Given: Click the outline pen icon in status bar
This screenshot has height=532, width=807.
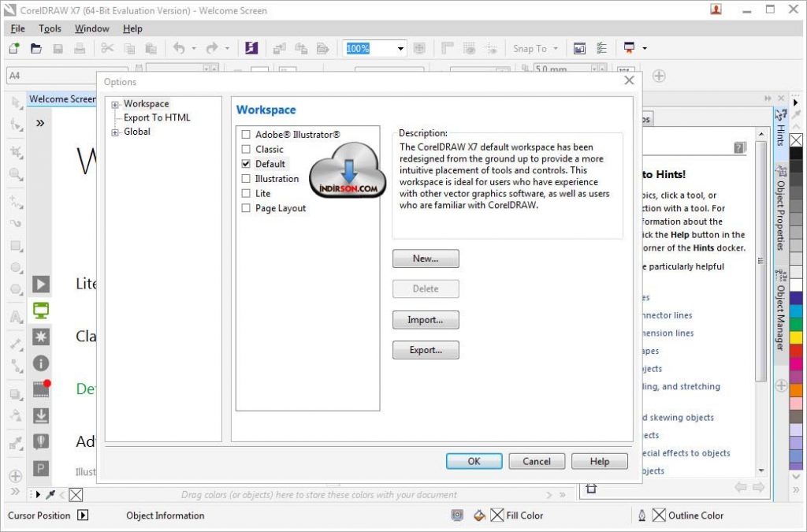Looking at the screenshot, I should (x=642, y=515).
